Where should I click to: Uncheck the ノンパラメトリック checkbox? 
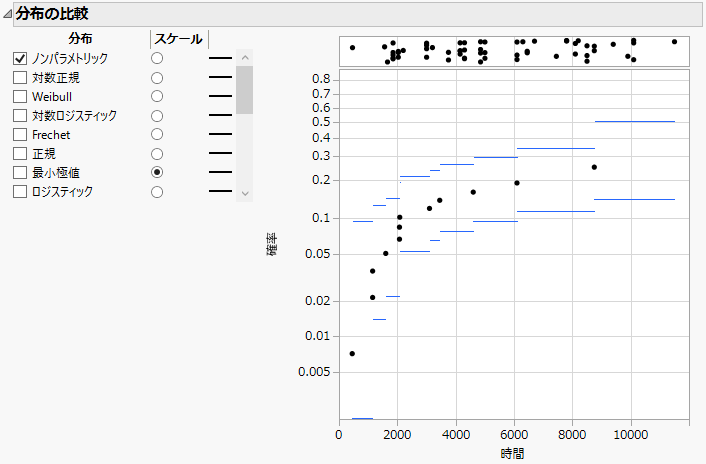(20, 59)
